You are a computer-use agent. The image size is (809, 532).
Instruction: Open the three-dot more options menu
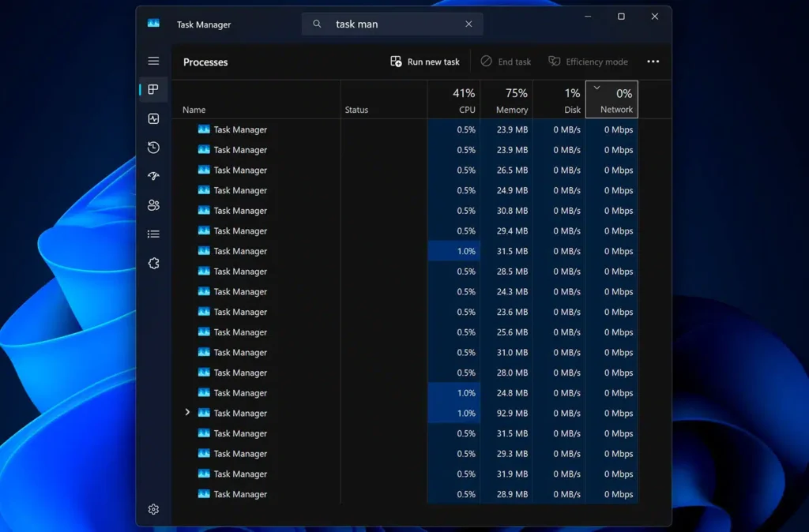[x=653, y=62]
